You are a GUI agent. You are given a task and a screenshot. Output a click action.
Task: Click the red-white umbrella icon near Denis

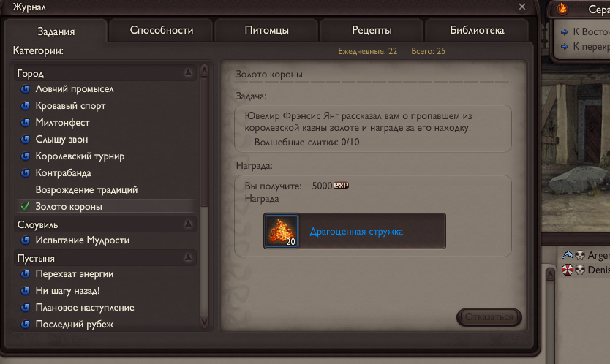[x=567, y=270]
